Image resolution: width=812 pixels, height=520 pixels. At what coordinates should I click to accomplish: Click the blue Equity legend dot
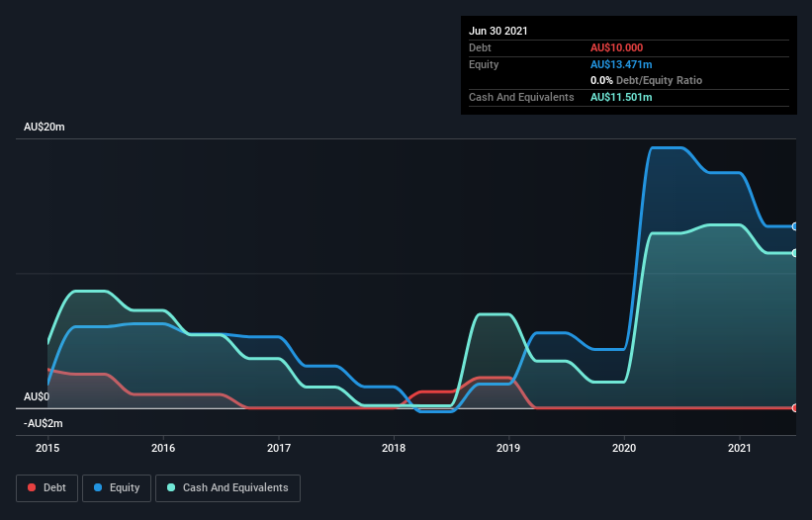pos(98,487)
